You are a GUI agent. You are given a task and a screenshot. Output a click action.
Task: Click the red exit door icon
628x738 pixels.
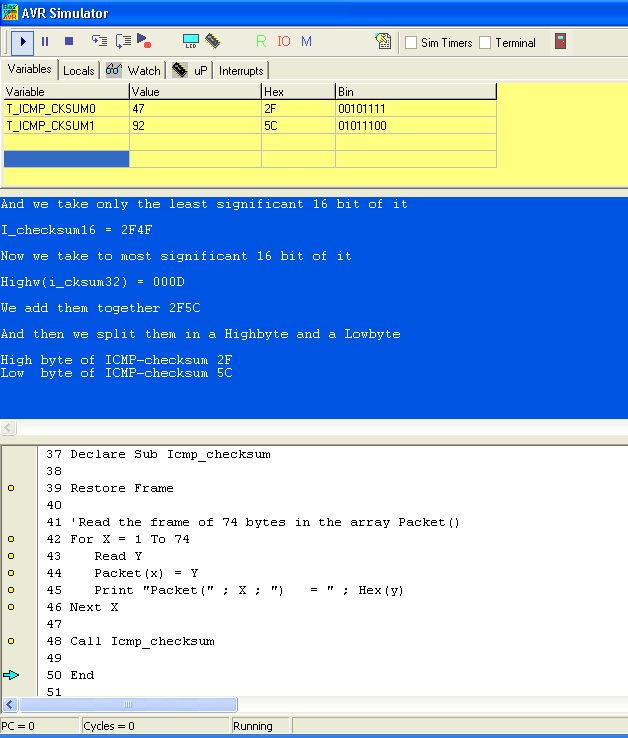(560, 41)
